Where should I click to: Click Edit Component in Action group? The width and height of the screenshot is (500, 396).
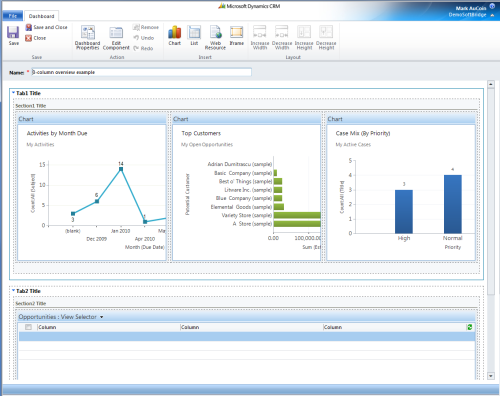(116, 38)
